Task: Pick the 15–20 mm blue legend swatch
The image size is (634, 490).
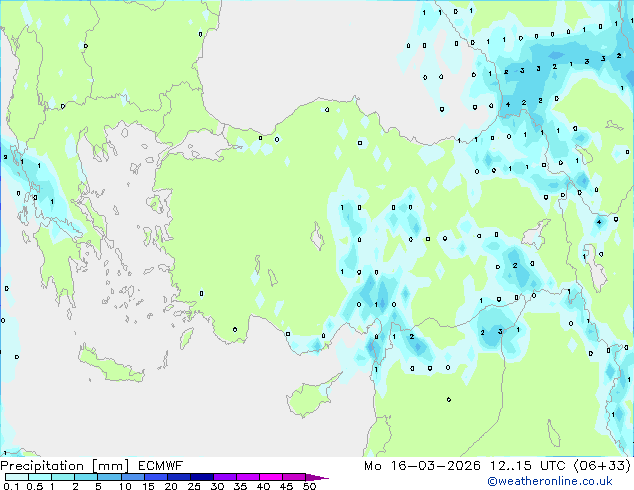Action: click(155, 477)
